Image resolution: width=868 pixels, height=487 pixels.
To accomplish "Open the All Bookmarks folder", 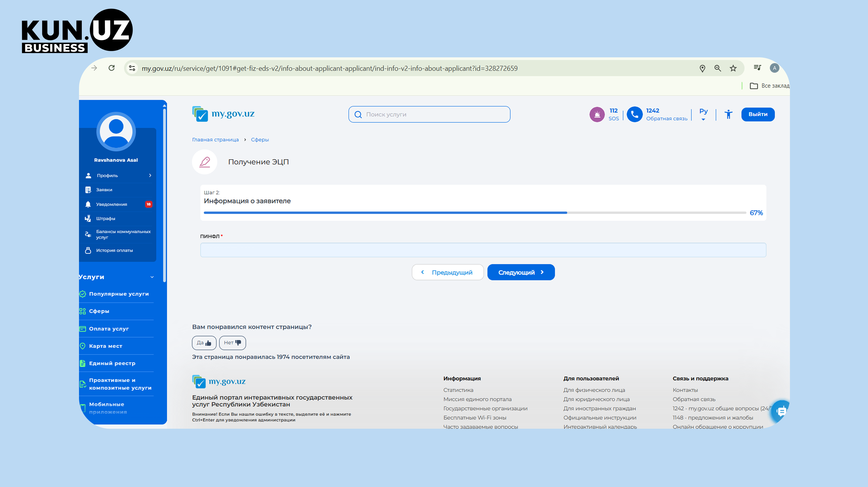I will [x=769, y=86].
